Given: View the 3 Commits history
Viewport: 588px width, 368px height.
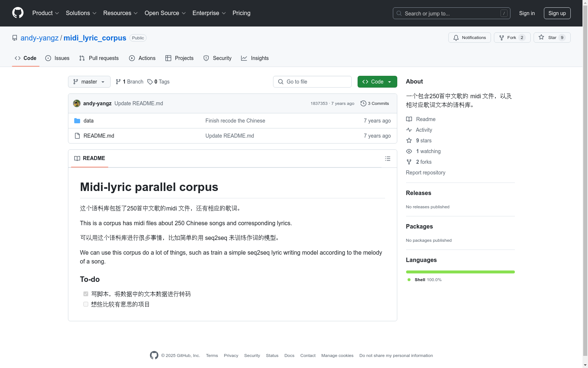Looking at the screenshot, I should pyautogui.click(x=375, y=103).
